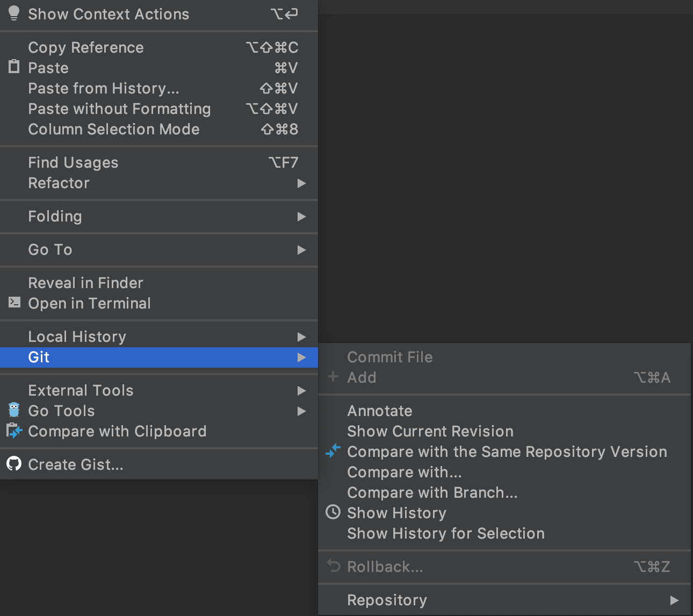Click the terminal icon beside Open in Terminal

pos(15,303)
